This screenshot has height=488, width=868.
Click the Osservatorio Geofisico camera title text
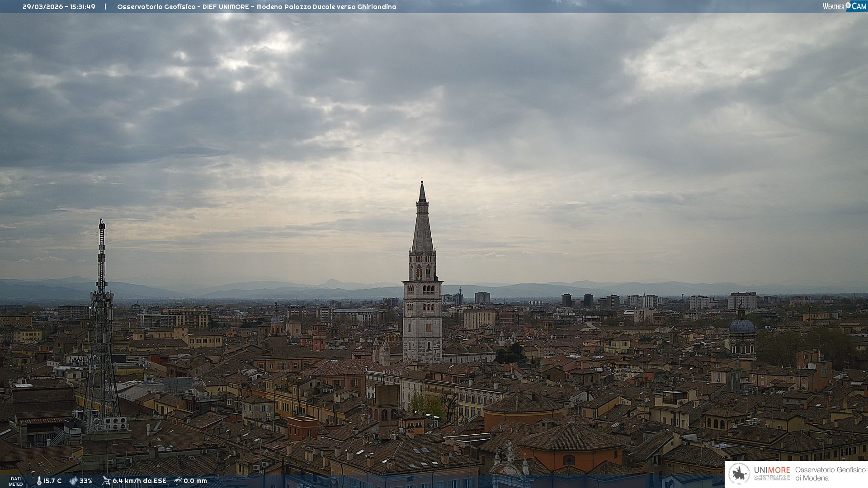click(256, 7)
